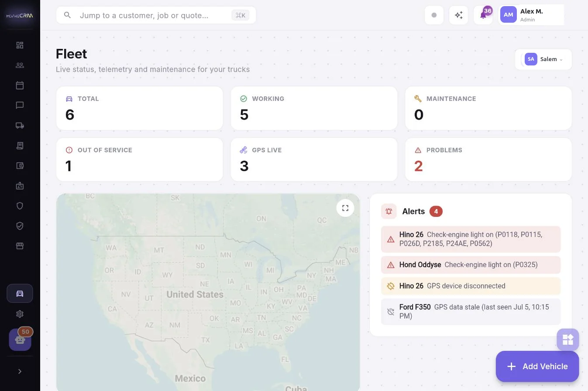Expand the map to fullscreen

pos(345,208)
